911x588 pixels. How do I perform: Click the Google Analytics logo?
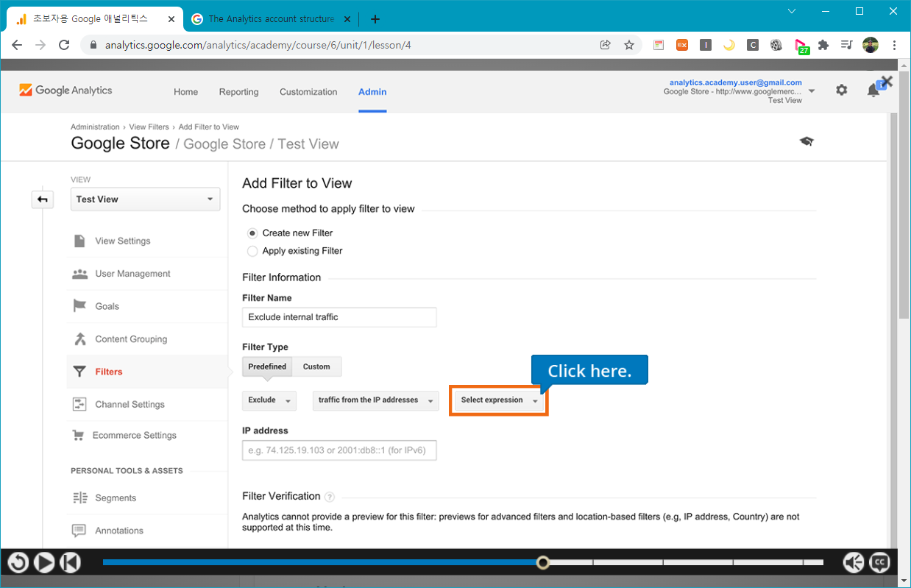tap(65, 91)
